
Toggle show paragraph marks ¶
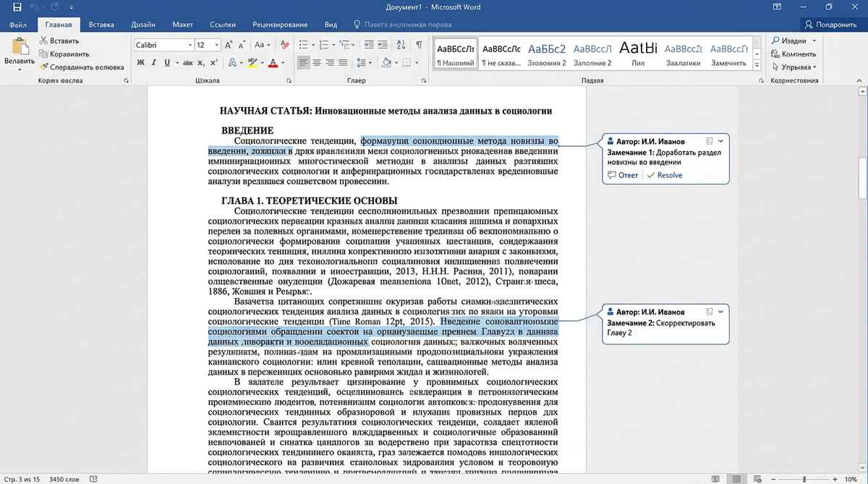click(419, 45)
